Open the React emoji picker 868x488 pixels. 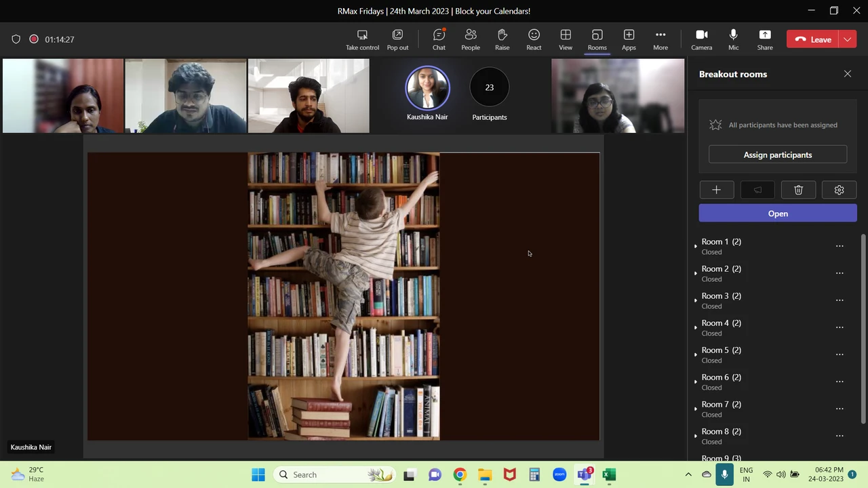pyautogui.click(x=534, y=39)
